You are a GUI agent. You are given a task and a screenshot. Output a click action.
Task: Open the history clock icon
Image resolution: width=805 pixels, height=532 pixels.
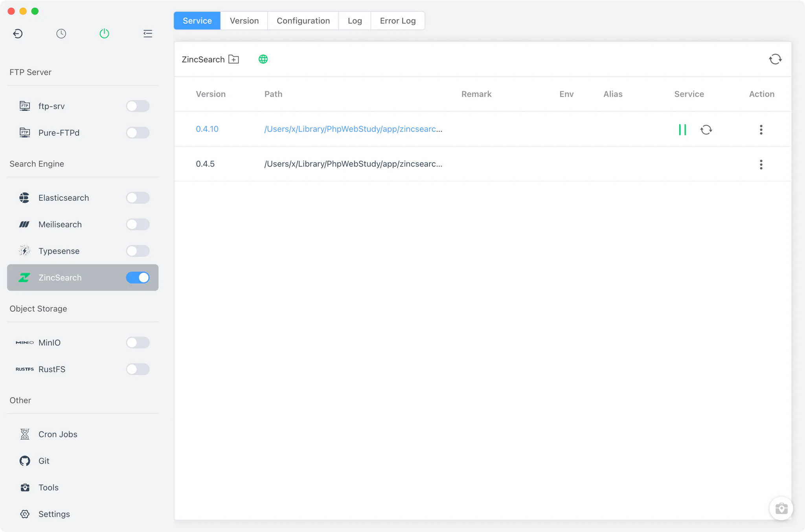pos(61,34)
